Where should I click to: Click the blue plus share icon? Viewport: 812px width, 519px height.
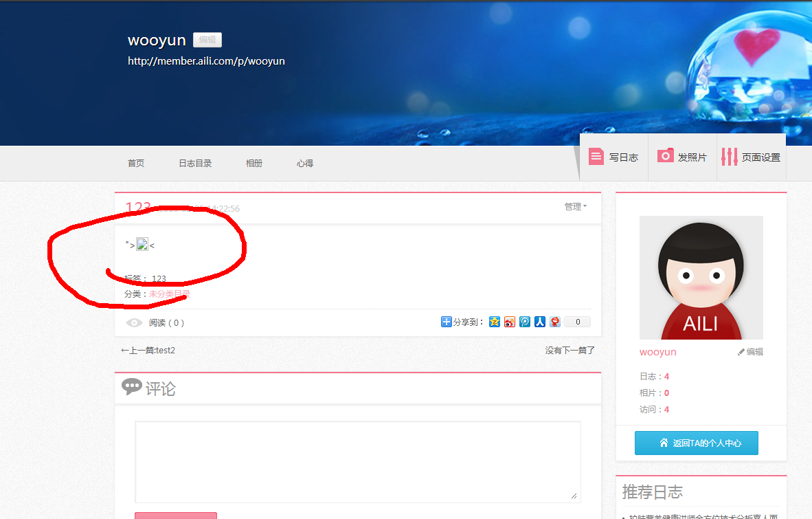coord(446,322)
